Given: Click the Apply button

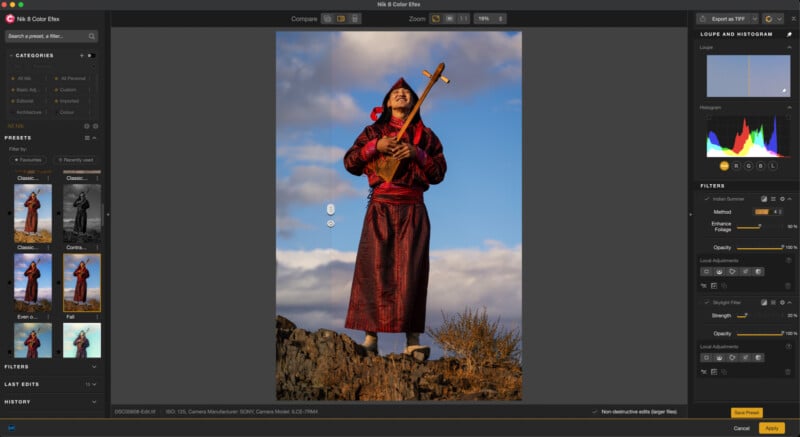Looking at the screenshot, I should coord(771,428).
